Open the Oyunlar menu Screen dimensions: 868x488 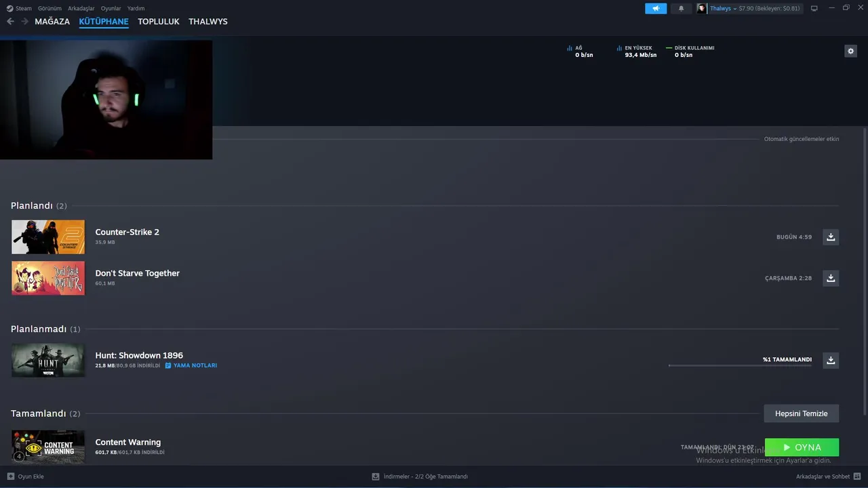(111, 8)
